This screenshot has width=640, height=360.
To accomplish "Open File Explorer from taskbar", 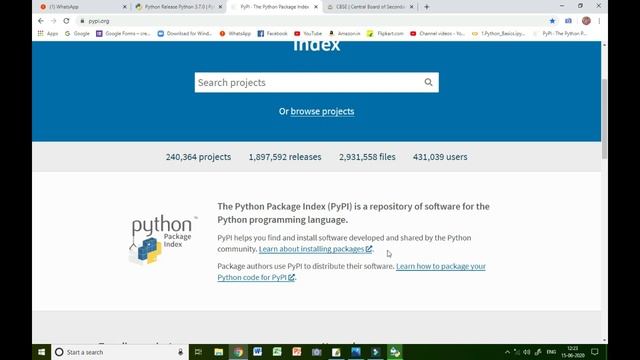I will (x=219, y=352).
